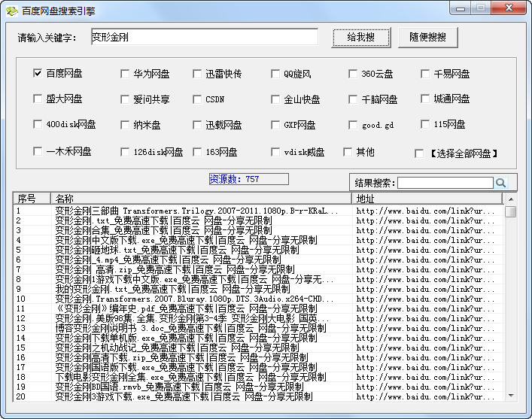Tick the 400disk网盘 checkbox
Screen dimensions: 532x419
point(38,124)
